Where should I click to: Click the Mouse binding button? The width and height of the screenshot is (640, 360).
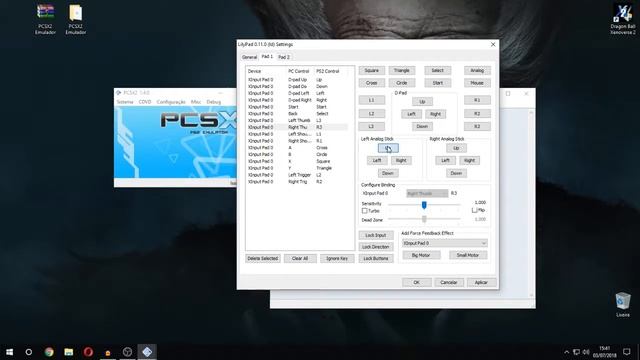tap(477, 83)
